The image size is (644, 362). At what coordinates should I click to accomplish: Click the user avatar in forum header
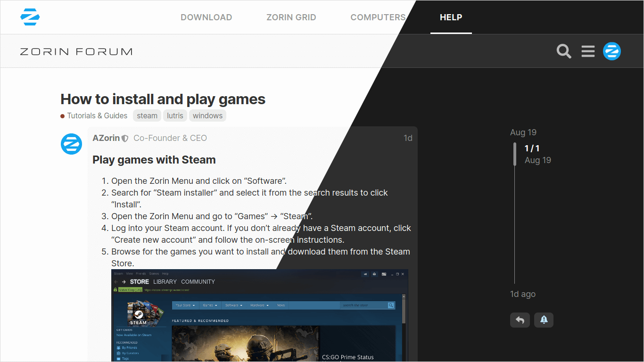[611, 51]
